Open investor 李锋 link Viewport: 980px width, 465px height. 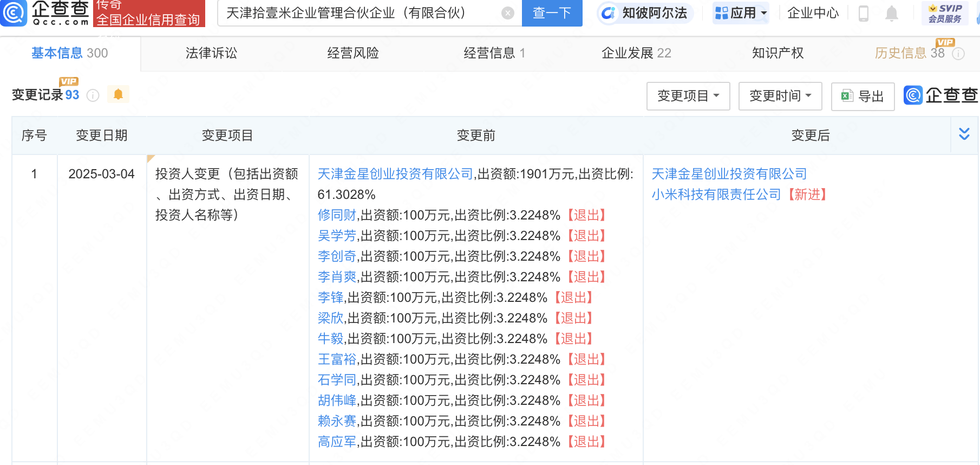pyautogui.click(x=330, y=298)
